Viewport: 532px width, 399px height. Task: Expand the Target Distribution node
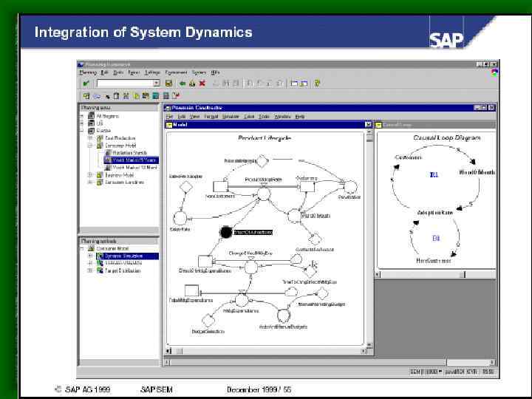[x=90, y=270]
